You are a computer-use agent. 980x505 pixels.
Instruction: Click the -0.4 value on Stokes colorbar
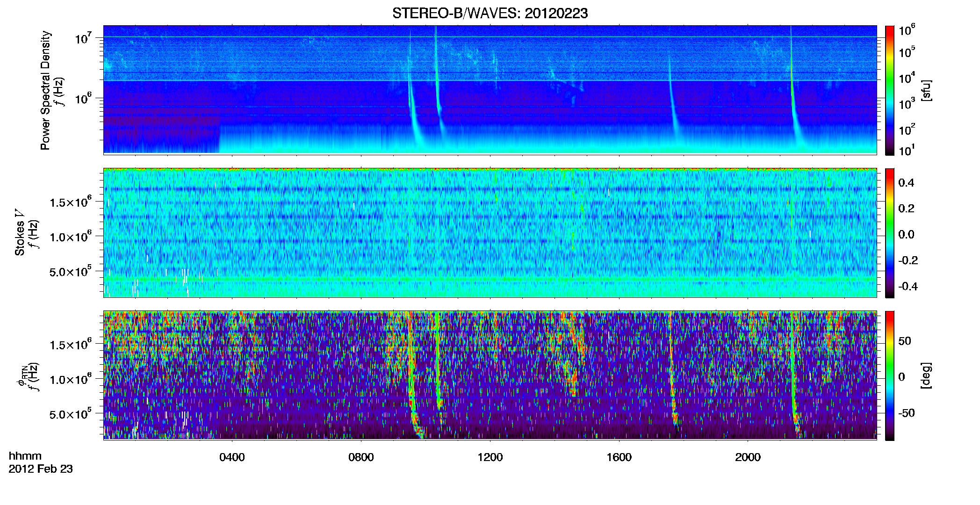pos(908,286)
